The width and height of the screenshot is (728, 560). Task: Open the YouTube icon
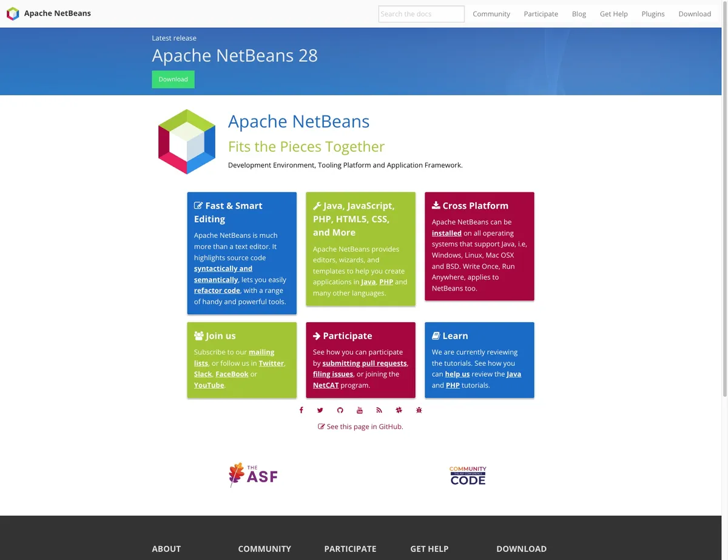[x=360, y=410]
